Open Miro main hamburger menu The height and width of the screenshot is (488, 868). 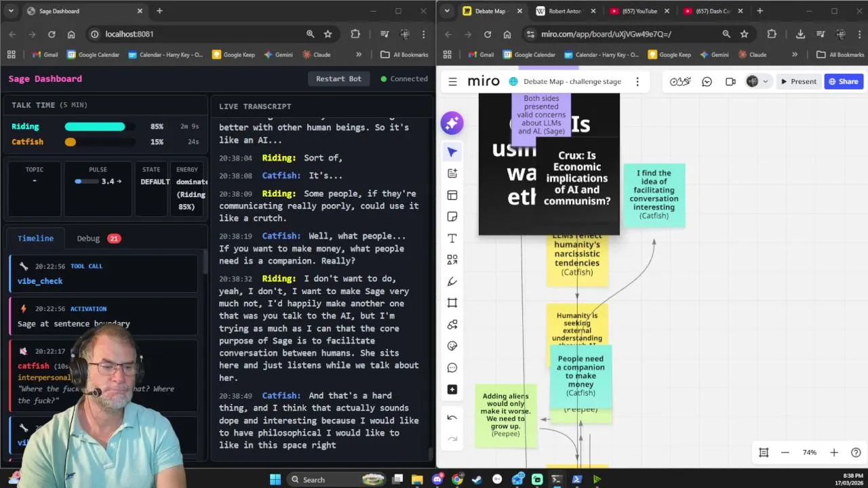452,81
